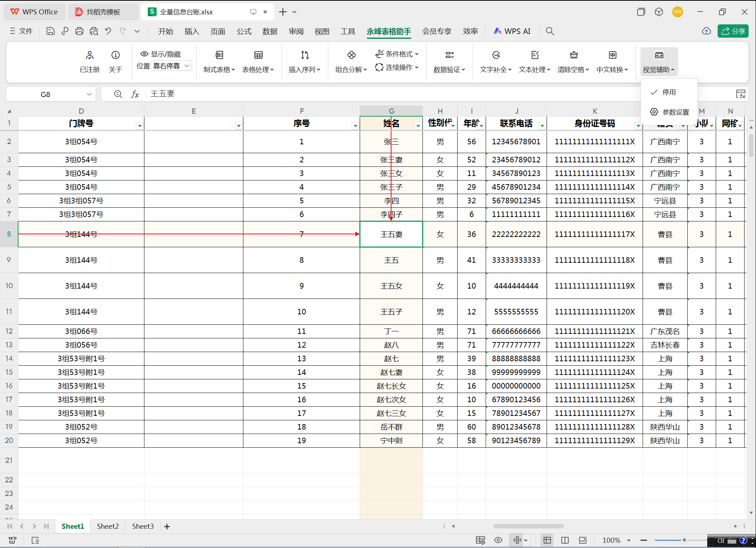
Task: Open the 数据 ribbon tab
Action: point(270,31)
